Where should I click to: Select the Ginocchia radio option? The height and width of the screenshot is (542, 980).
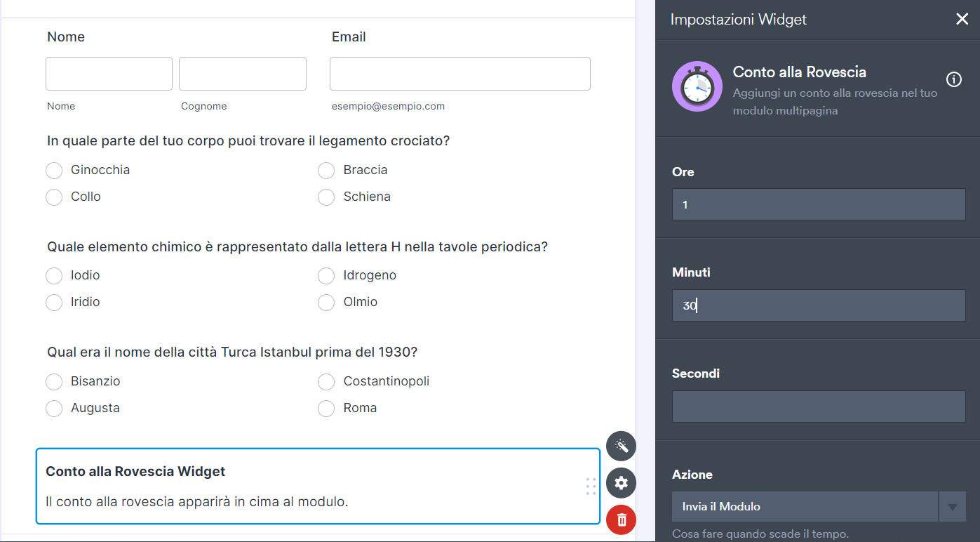(54, 171)
